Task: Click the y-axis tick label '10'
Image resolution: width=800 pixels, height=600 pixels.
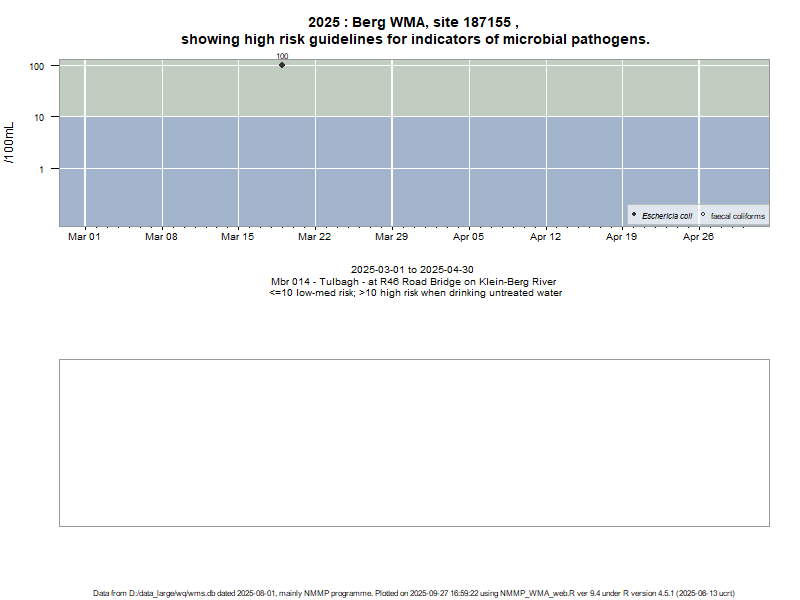Action: point(38,118)
